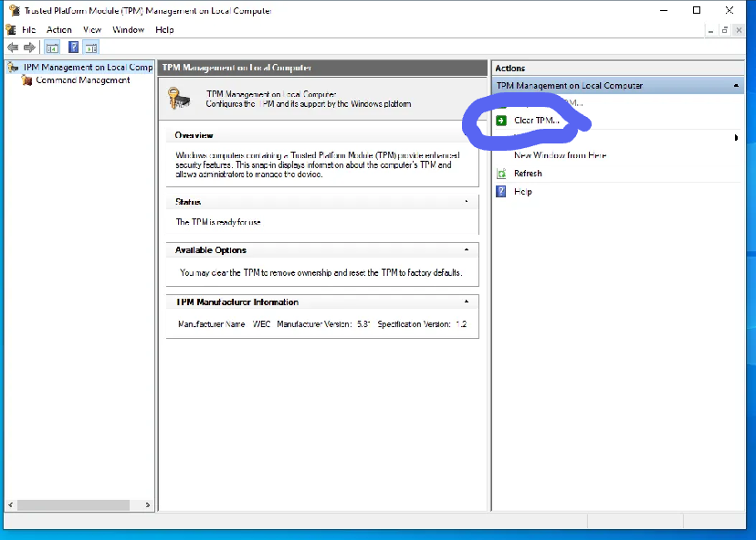Image resolution: width=756 pixels, height=540 pixels.
Task: Open the Window menu
Action: tap(128, 29)
